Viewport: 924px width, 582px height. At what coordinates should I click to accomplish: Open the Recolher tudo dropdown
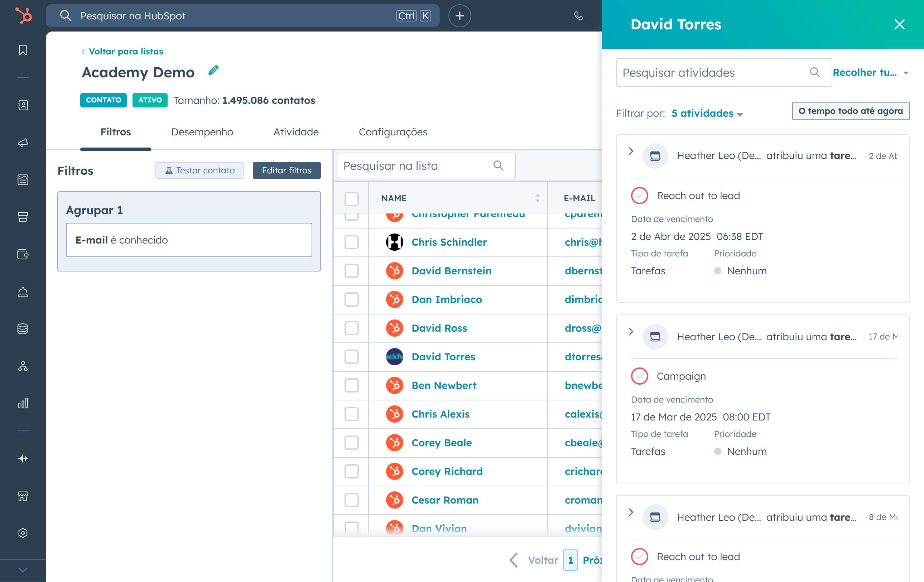871,72
